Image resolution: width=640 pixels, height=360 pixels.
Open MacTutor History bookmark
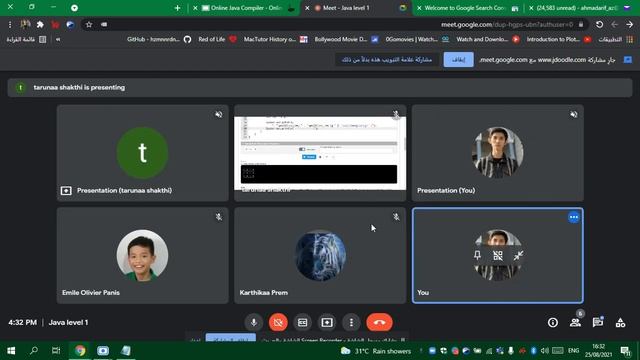click(x=276, y=39)
